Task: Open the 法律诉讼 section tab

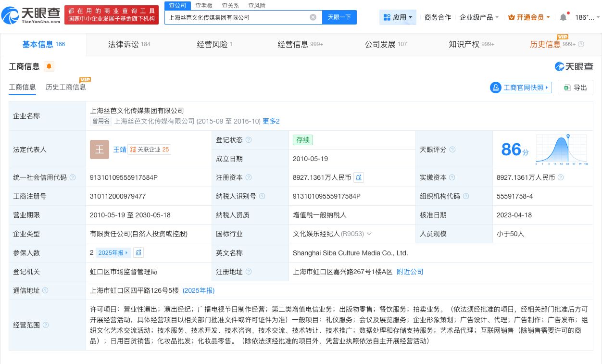Action: point(125,44)
